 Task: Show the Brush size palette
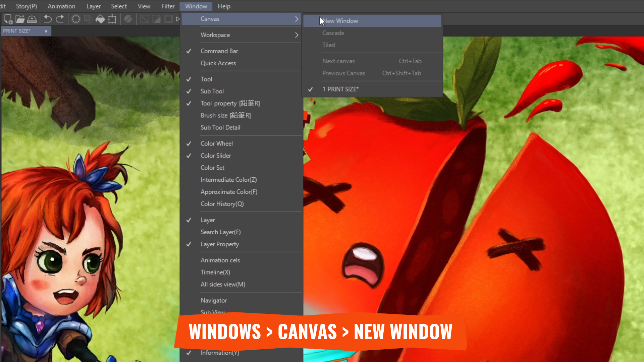tap(241, 115)
